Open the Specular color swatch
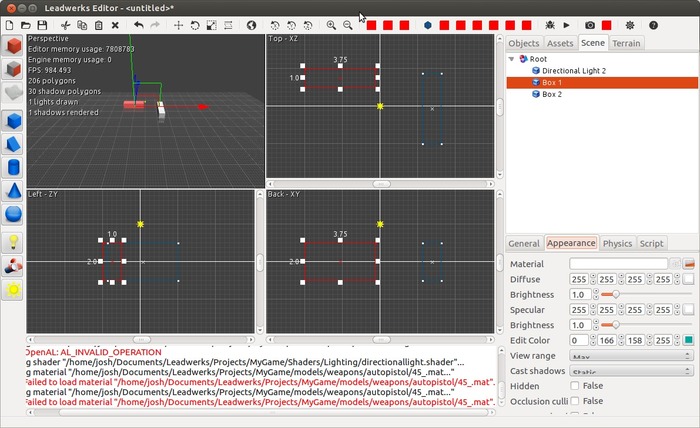Screen dimensions: 700x428 (x=688, y=310)
